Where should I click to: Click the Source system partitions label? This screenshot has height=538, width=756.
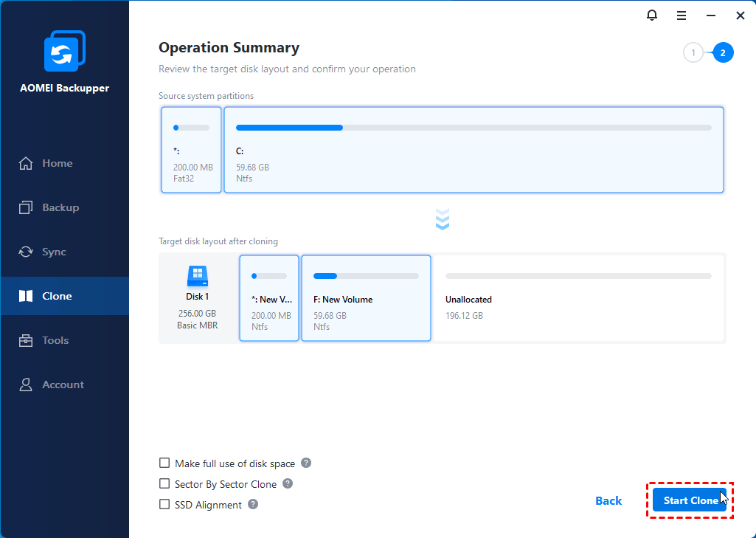click(206, 95)
